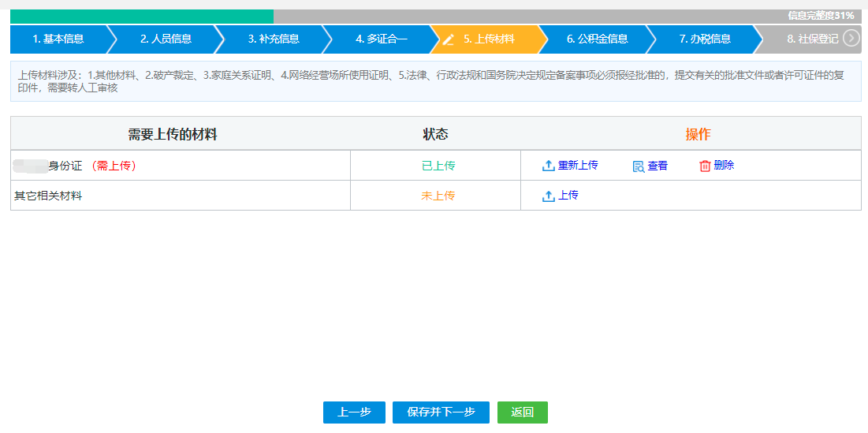Switch to step 2 人员信息

[x=166, y=39]
